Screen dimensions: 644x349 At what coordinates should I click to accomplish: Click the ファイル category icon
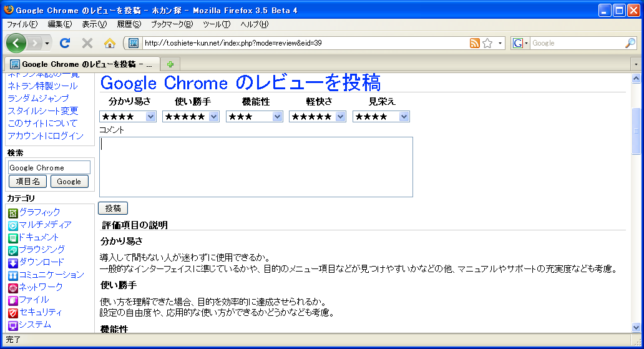click(x=12, y=300)
